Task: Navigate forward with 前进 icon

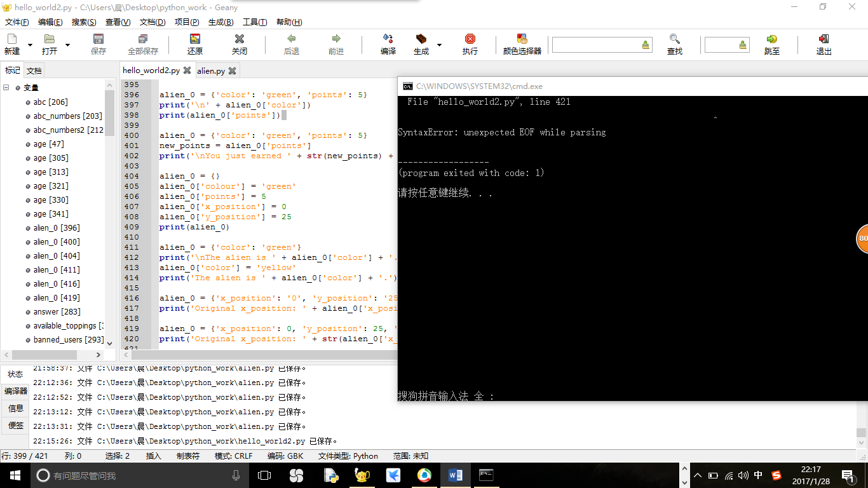Action: [336, 44]
